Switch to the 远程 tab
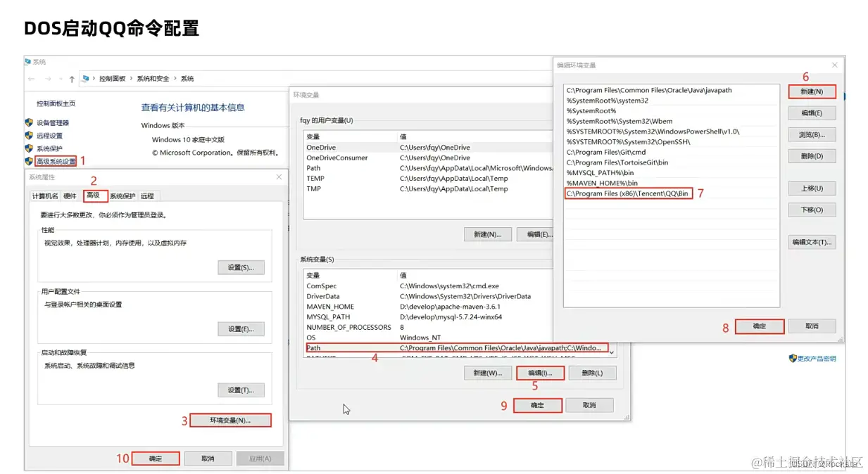This screenshot has width=868, height=474. (147, 196)
